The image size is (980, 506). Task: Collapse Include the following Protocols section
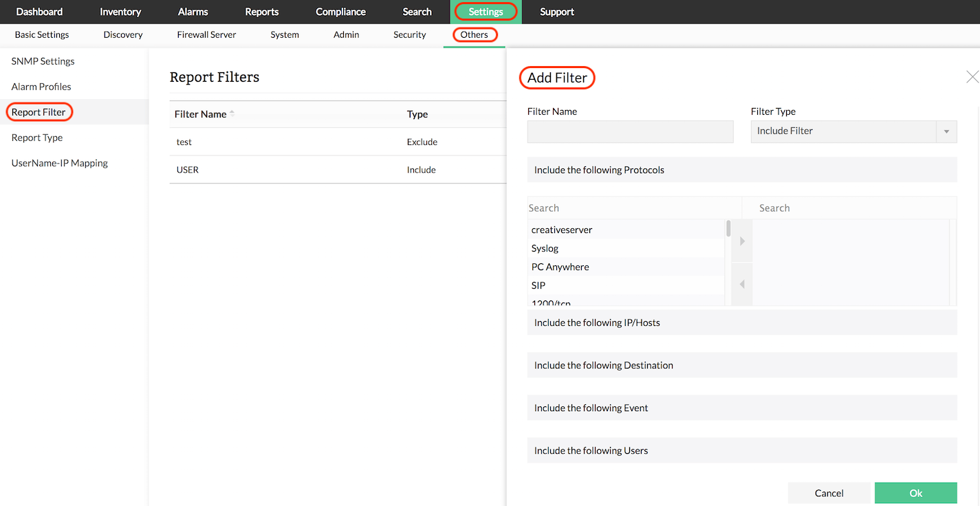(x=741, y=170)
